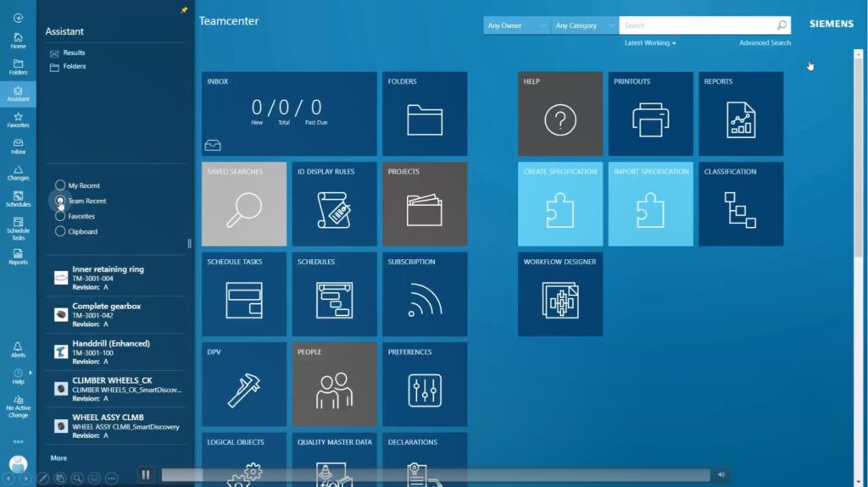Open the People tile
Viewport: 868px width, 487px height.
click(334, 384)
